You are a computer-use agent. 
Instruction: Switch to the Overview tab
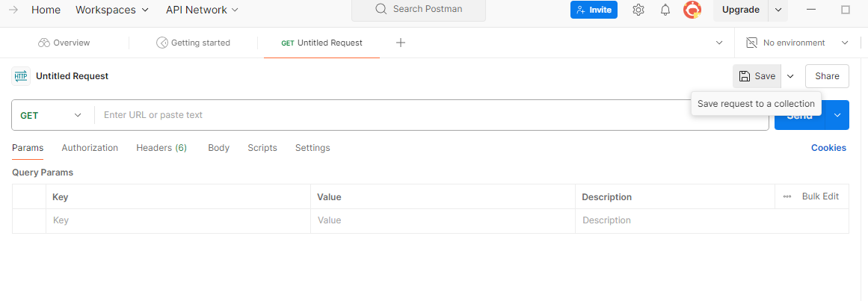tap(64, 43)
